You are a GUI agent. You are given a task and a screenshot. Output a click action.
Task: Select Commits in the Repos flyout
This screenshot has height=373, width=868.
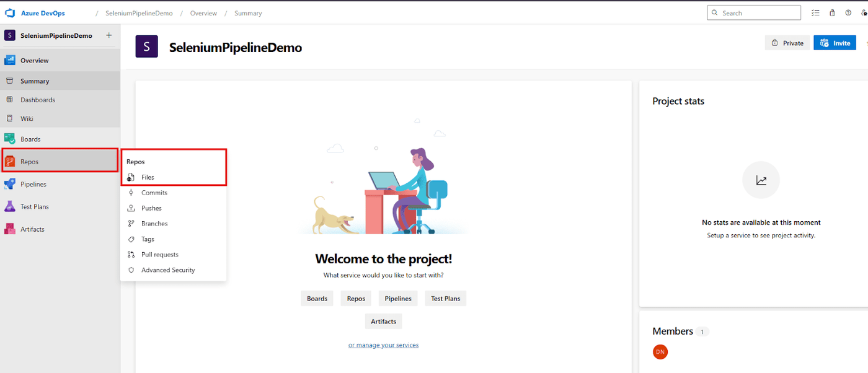pyautogui.click(x=174, y=193)
